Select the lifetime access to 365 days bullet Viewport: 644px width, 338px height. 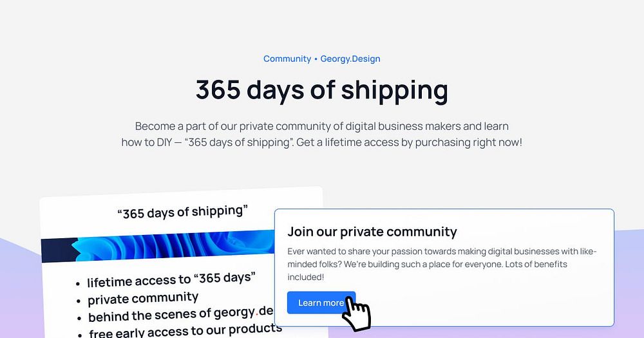point(171,279)
